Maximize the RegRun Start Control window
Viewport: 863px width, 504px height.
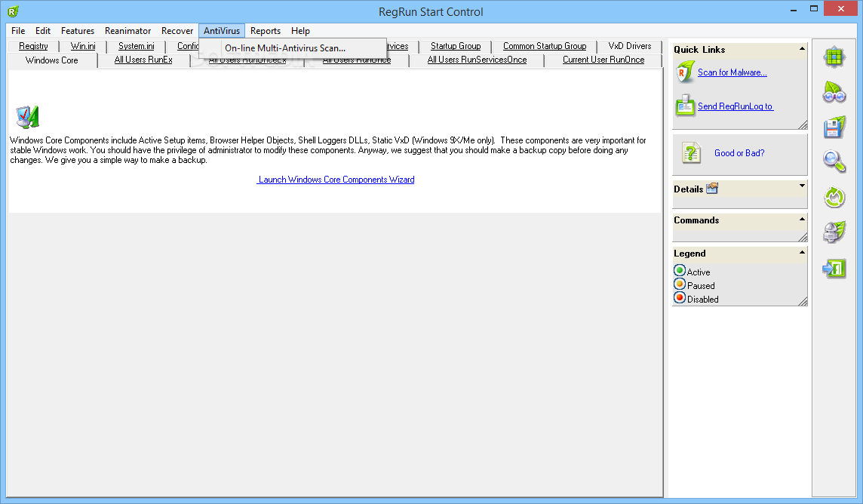pos(813,9)
